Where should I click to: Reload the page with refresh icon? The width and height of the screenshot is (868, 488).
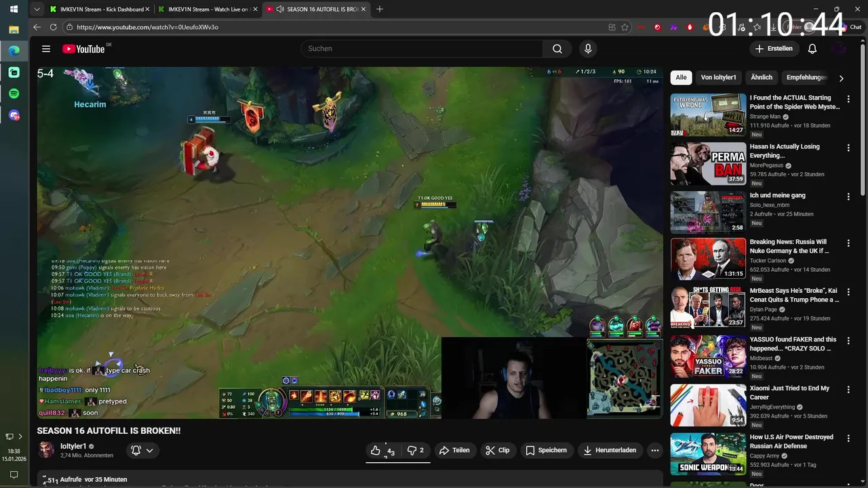pyautogui.click(x=54, y=27)
